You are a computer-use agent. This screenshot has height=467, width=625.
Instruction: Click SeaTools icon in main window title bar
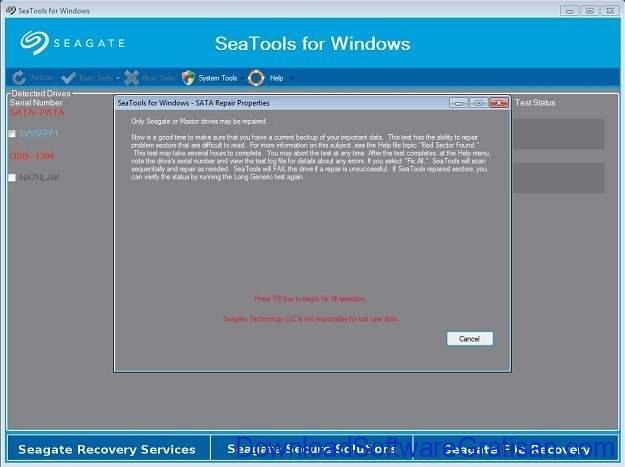pyautogui.click(x=11, y=10)
